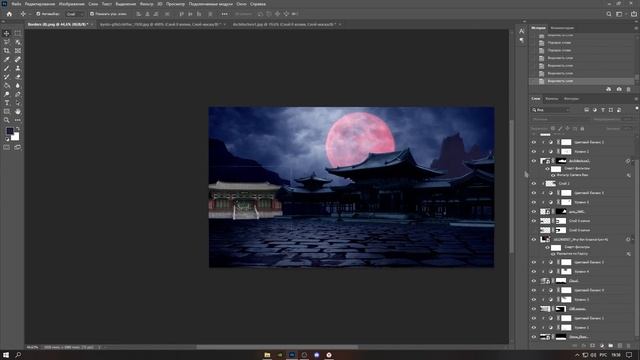Image resolution: width=640 pixels, height=360 pixels.
Task: Create new group in Layers panel
Action: point(611,346)
